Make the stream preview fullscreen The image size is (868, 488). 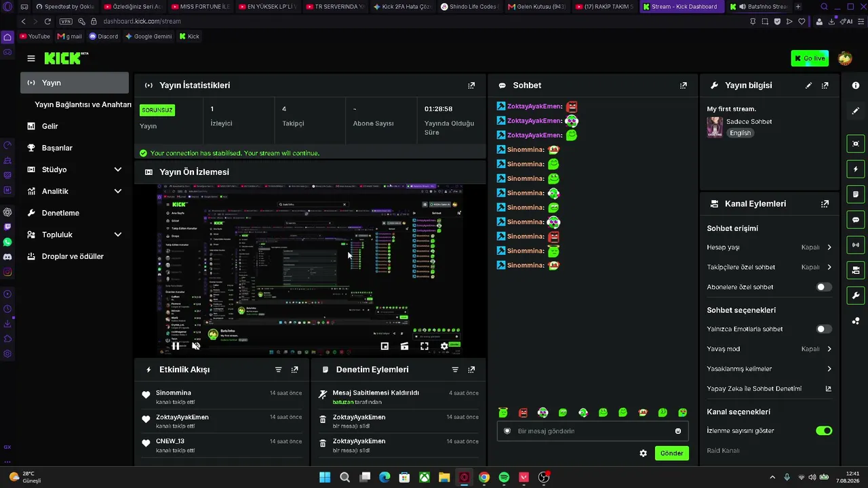coord(425,346)
